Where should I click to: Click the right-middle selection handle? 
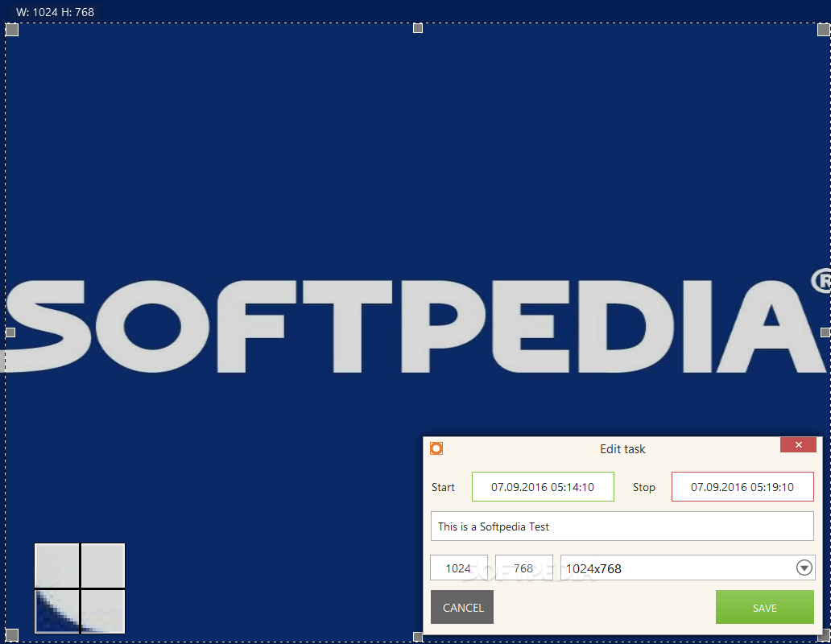(x=825, y=332)
